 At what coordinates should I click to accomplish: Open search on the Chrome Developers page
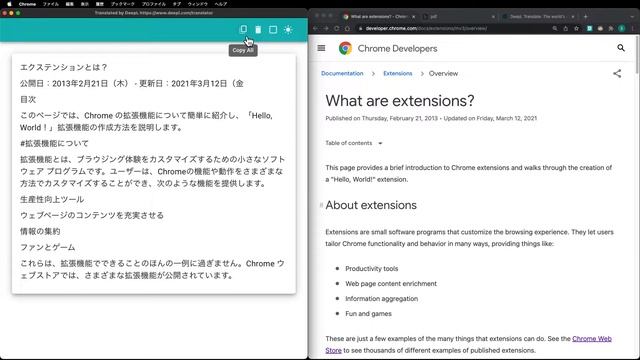pyautogui.click(x=621, y=48)
